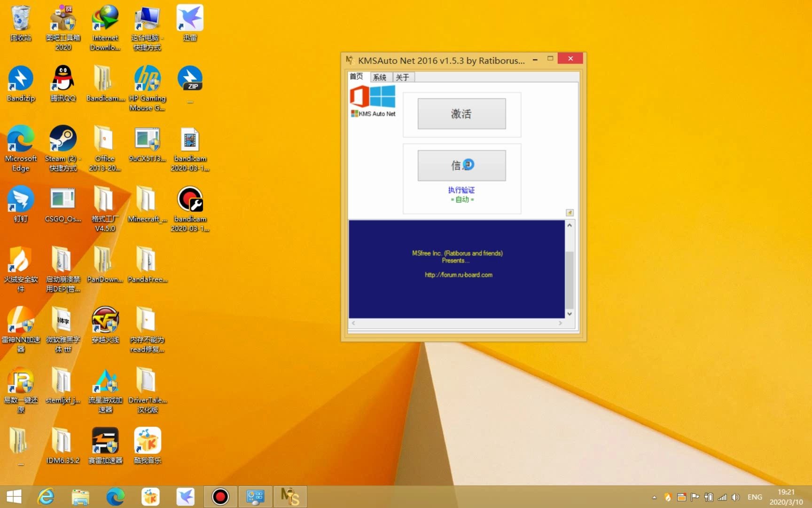Viewport: 812px width, 508px height.
Task: Select the Microsoft Edge desktop icon
Action: point(21,149)
